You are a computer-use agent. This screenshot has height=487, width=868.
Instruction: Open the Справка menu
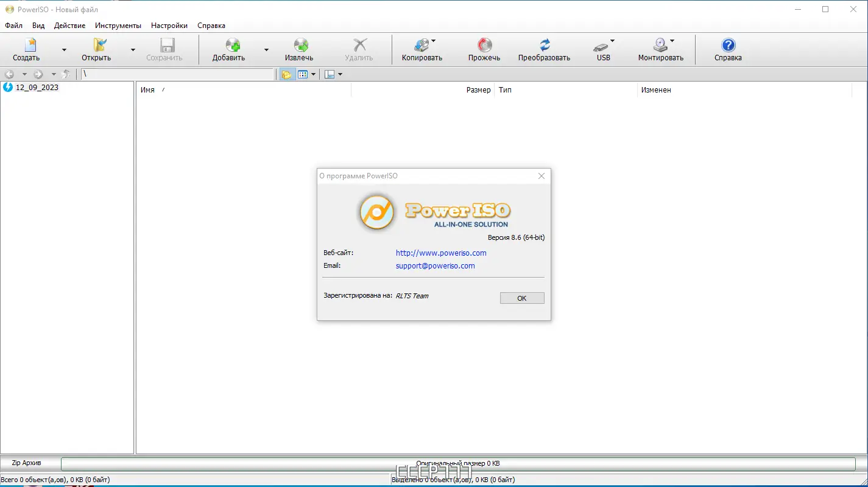click(x=211, y=26)
